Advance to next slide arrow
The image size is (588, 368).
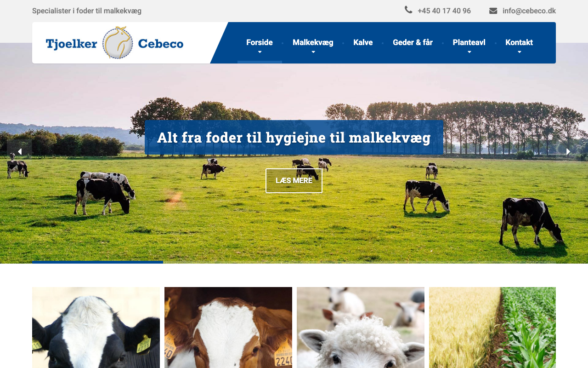(568, 151)
